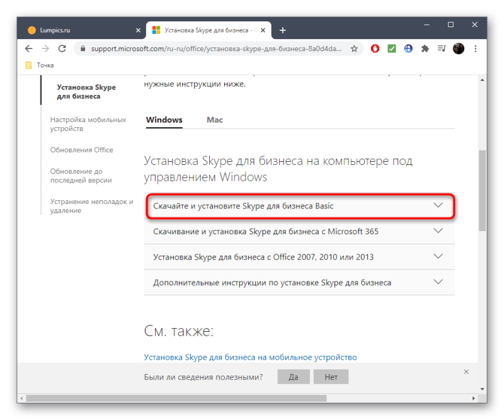Click the green checkmark extension icon

click(x=391, y=48)
